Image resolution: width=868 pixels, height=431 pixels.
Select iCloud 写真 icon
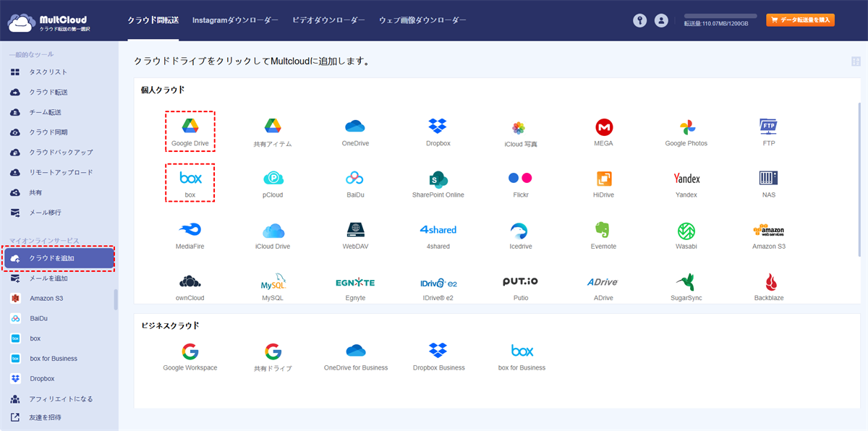point(520,133)
